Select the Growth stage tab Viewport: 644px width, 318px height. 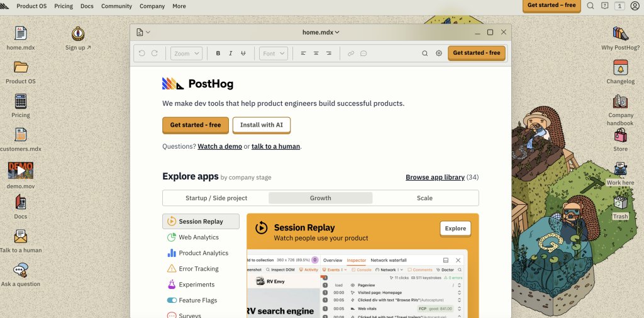(x=320, y=198)
